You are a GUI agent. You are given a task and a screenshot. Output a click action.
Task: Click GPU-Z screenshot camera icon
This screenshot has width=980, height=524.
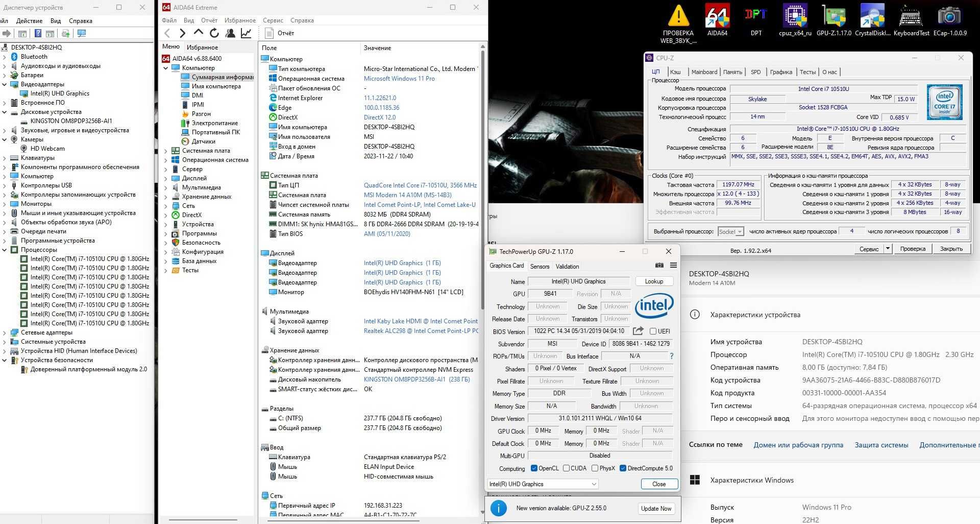coord(659,266)
